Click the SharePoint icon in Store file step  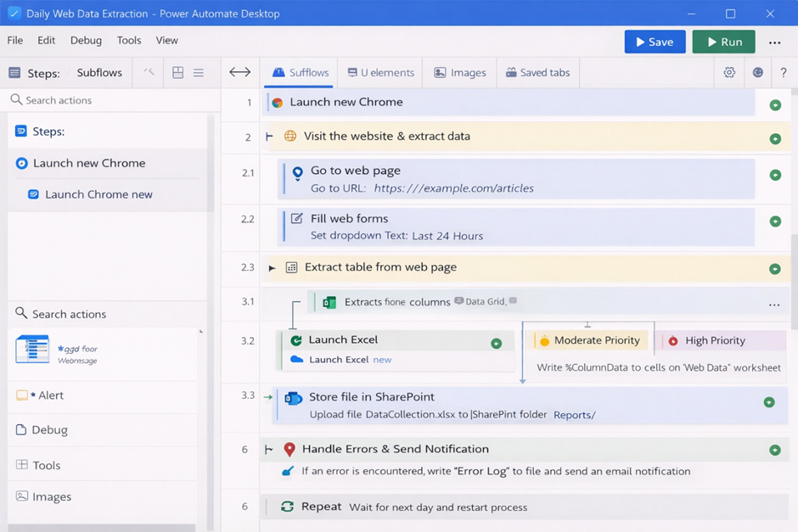click(291, 396)
